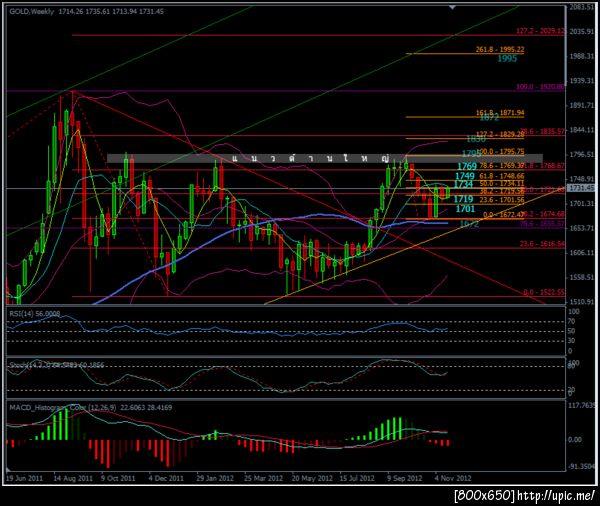This screenshot has width=600, height=506.
Task: Click the cyan 1749 price label
Action: point(465,176)
